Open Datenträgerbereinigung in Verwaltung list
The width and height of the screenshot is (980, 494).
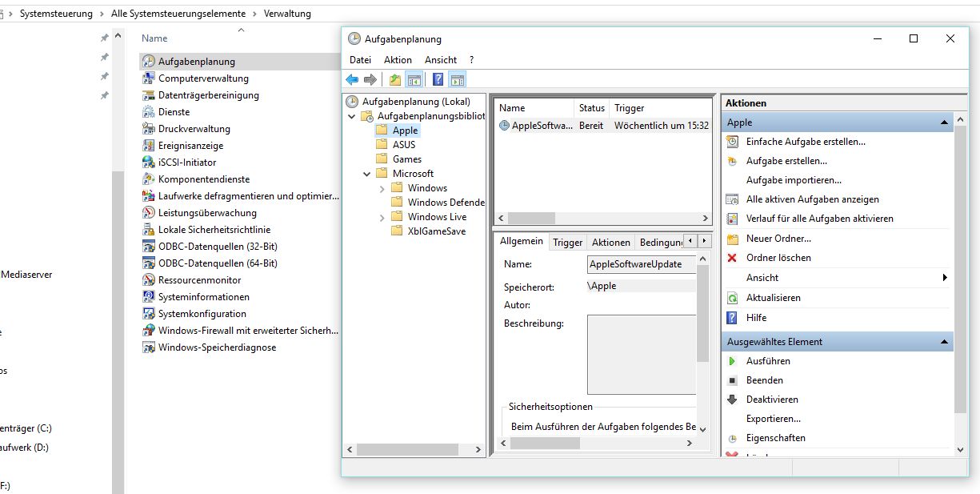208,95
